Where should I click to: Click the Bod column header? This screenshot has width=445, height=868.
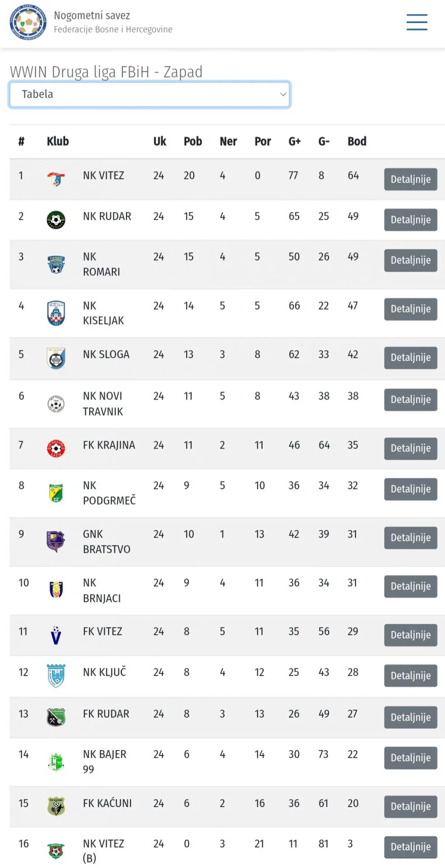pyautogui.click(x=356, y=142)
